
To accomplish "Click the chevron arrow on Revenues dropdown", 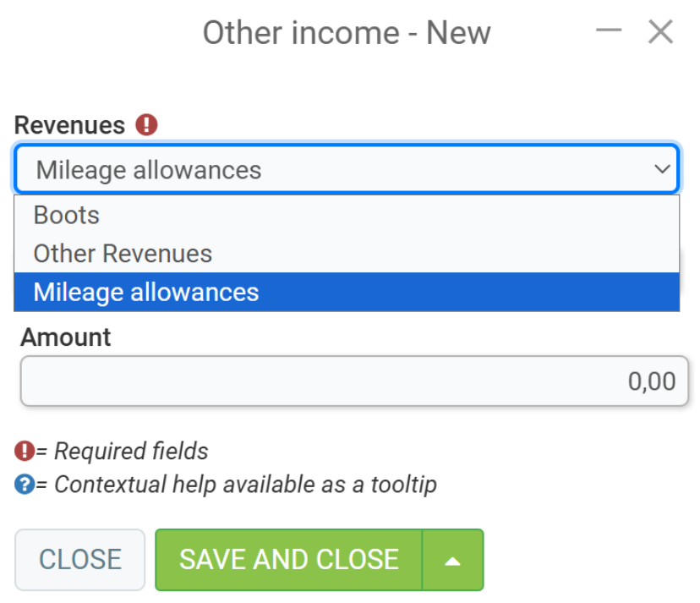I will [662, 169].
